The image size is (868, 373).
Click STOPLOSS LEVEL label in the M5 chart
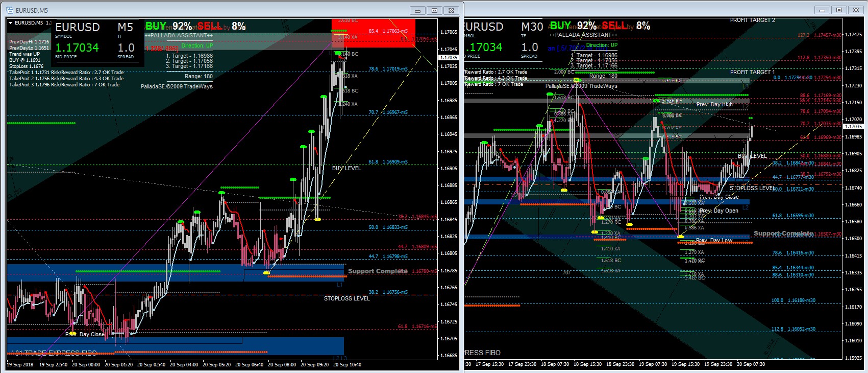pos(347,298)
